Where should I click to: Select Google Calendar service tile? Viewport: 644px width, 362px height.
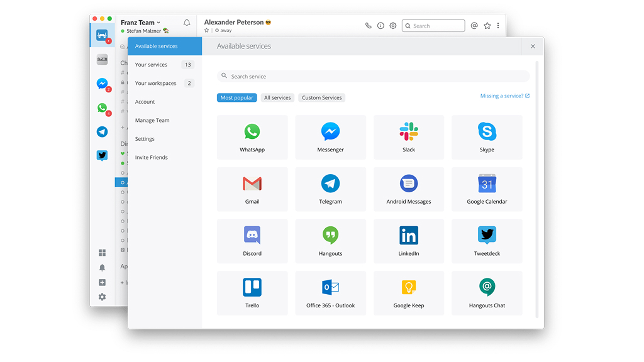(x=487, y=189)
